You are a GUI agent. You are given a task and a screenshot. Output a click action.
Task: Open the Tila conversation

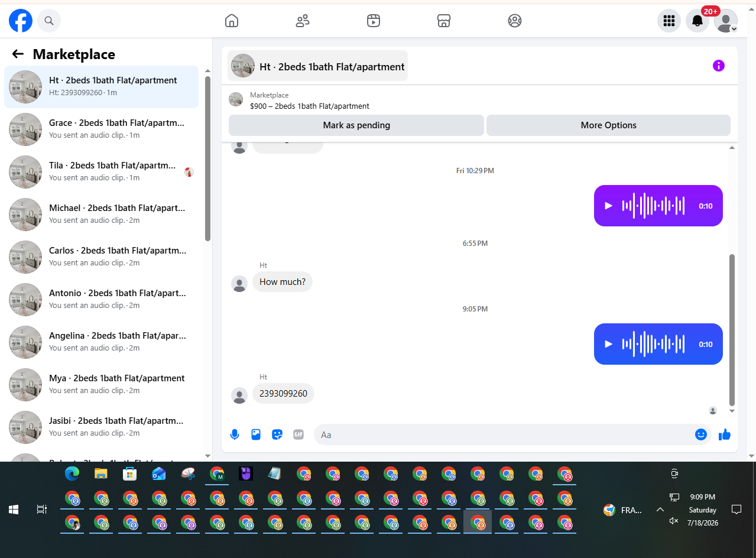[x=101, y=172]
